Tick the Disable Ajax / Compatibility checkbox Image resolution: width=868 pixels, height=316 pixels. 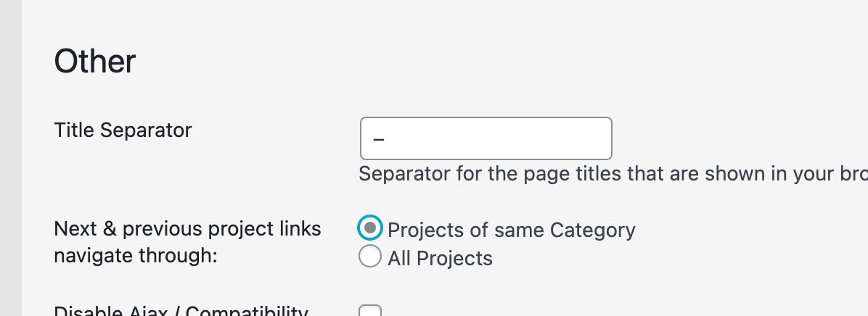tap(370, 312)
